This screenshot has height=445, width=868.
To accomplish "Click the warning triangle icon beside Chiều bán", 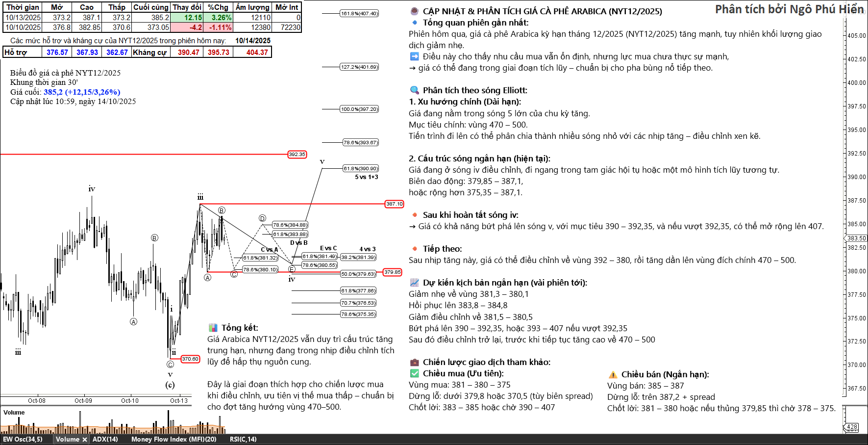I will point(613,374).
